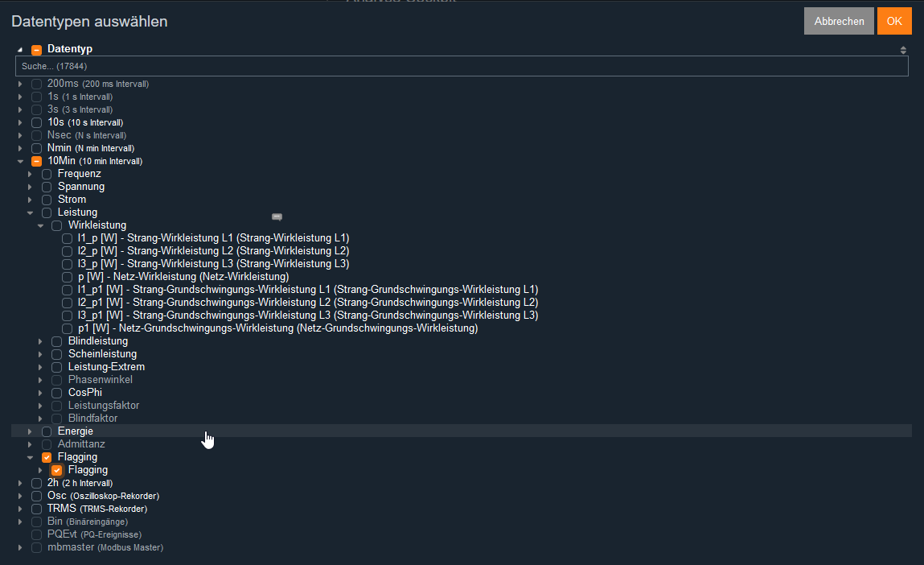
Task: Tick the Spannung checkbox
Action: [x=47, y=187]
